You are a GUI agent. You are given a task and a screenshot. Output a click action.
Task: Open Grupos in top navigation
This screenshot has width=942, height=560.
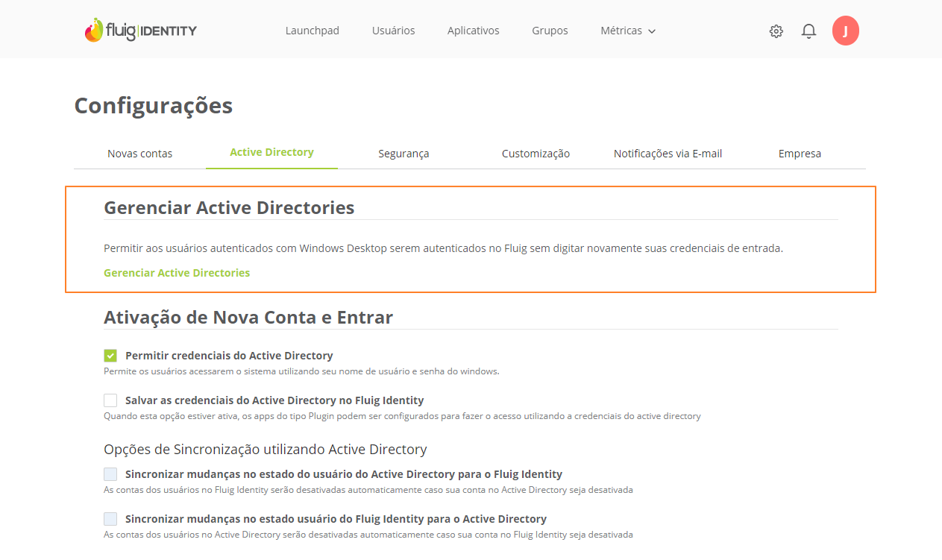550,31
